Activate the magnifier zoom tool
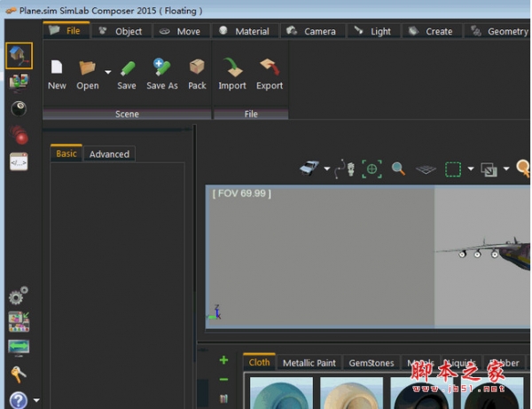Viewport: 532px width, 409px height. tap(398, 169)
